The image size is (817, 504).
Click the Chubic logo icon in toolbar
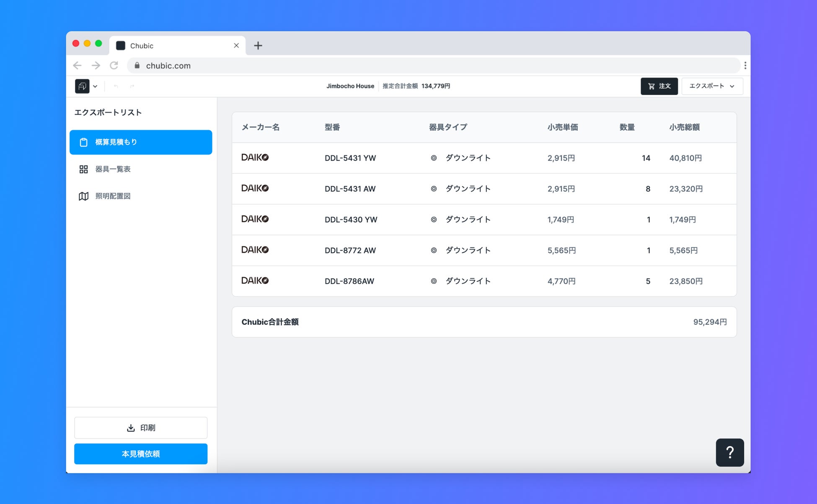pos(82,86)
